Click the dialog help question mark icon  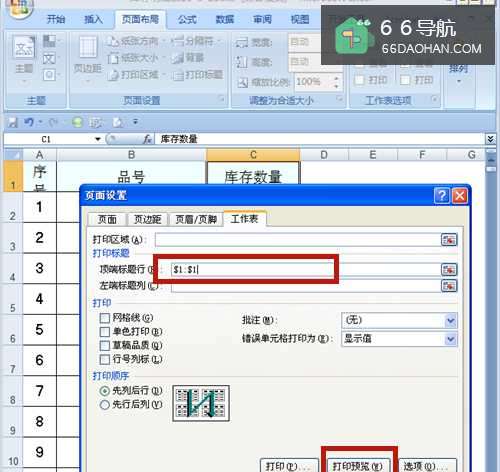pos(442,195)
